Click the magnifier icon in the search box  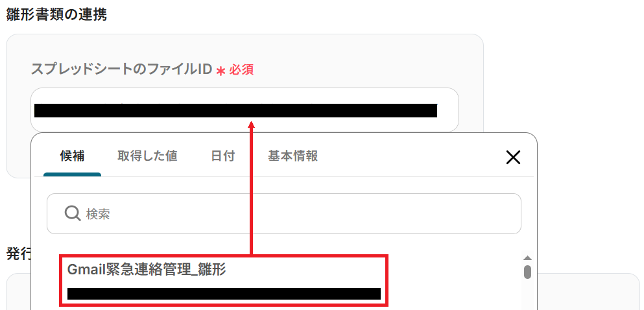73,213
